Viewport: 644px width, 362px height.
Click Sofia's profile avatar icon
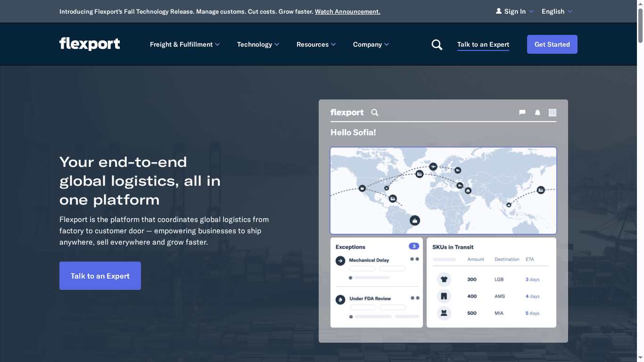click(552, 113)
